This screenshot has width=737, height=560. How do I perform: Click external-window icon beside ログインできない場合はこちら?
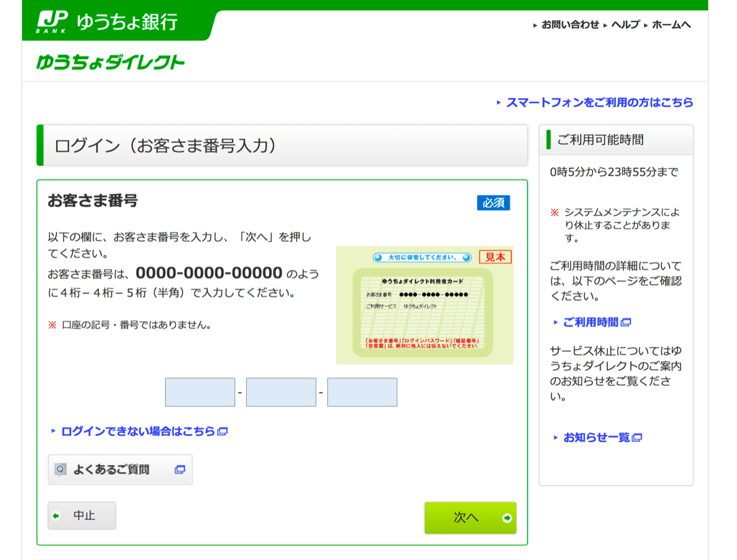tap(223, 432)
